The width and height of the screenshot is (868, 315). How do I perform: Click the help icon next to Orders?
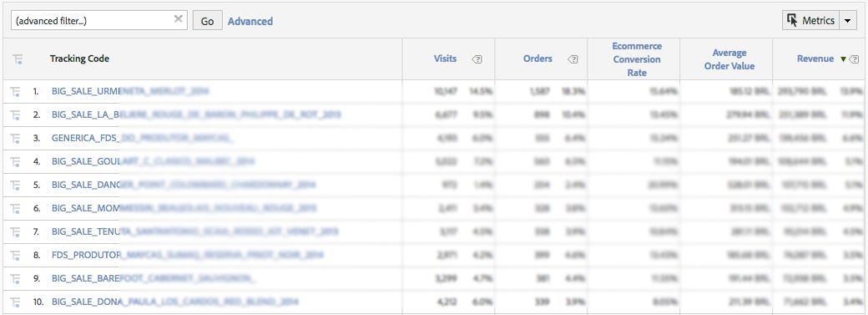click(573, 58)
